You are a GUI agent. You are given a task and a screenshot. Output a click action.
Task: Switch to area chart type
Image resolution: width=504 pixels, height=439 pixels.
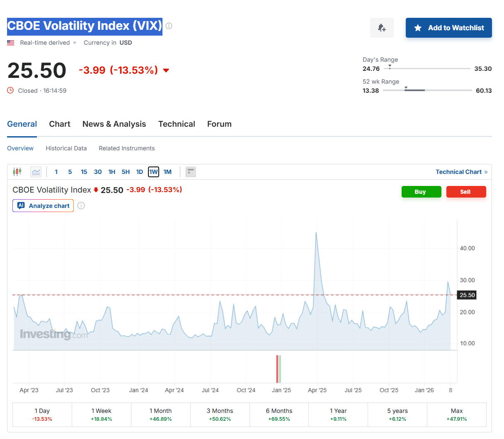point(36,172)
